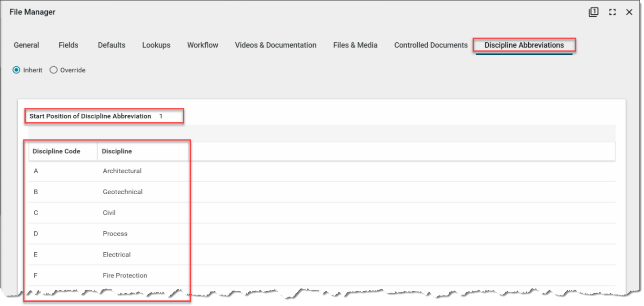644x306 pixels.
Task: Select the Architectural discipline row
Action: click(x=122, y=171)
